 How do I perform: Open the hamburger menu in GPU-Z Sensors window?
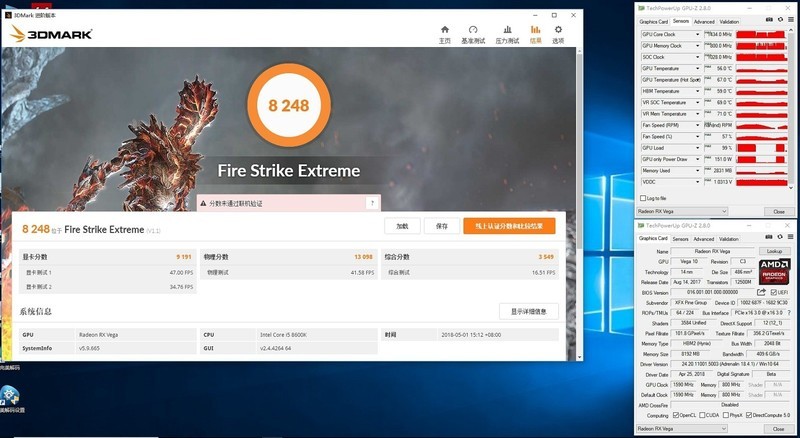(791, 20)
